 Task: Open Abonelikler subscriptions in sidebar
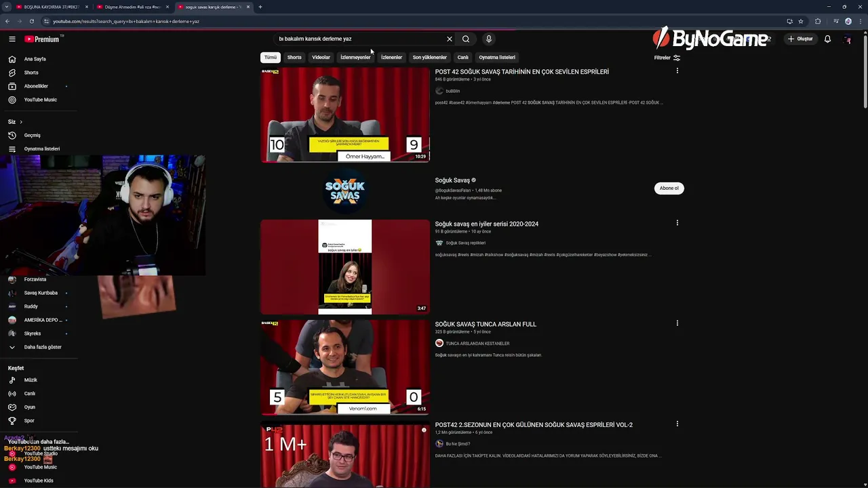(x=36, y=86)
